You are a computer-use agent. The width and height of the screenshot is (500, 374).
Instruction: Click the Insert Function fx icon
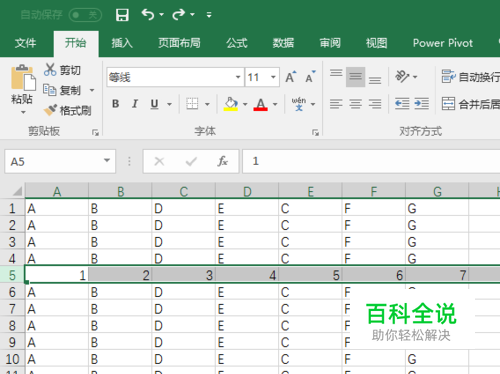[222, 162]
